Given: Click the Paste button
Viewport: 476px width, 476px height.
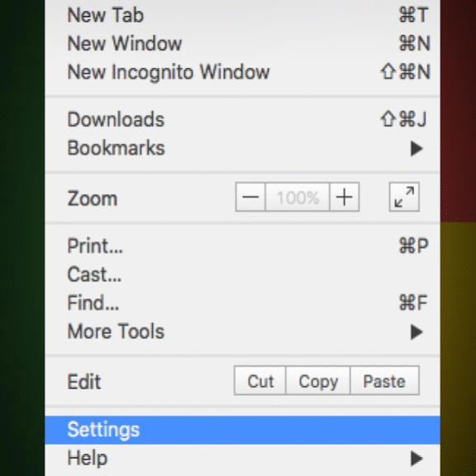Looking at the screenshot, I should click(384, 381).
